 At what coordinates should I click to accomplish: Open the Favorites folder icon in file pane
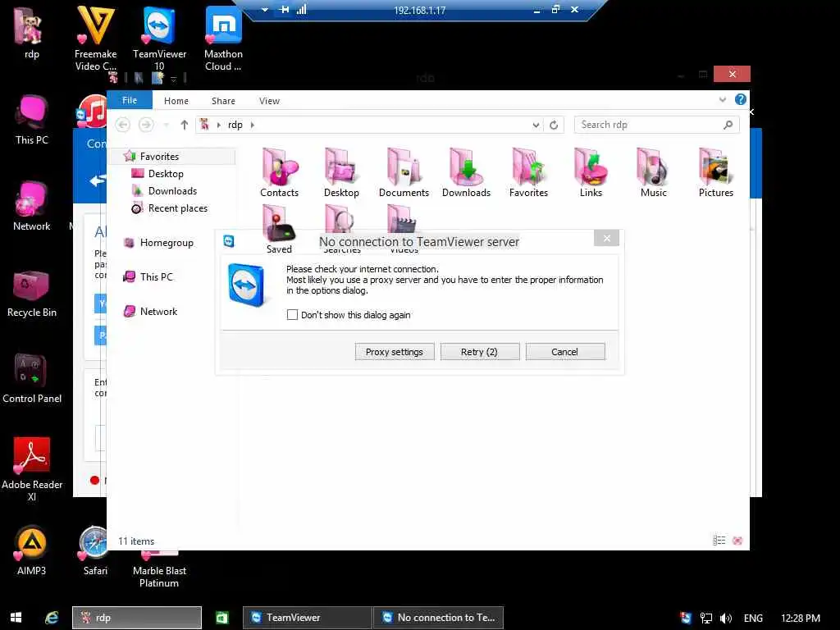pyautogui.click(x=528, y=172)
